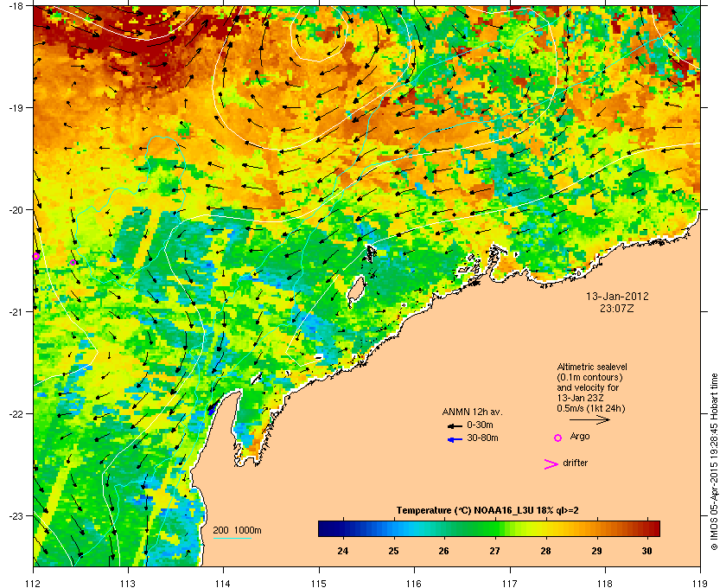This screenshot has width=726, height=588.
Task: Click the 117 longitude axis label
Action: pyautogui.click(x=510, y=583)
